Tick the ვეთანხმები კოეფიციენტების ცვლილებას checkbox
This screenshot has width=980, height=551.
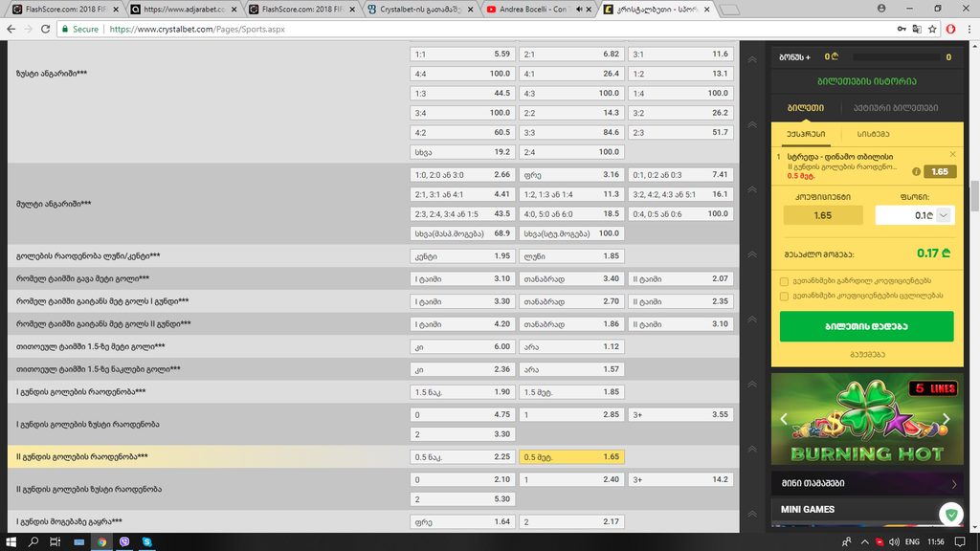pos(784,297)
